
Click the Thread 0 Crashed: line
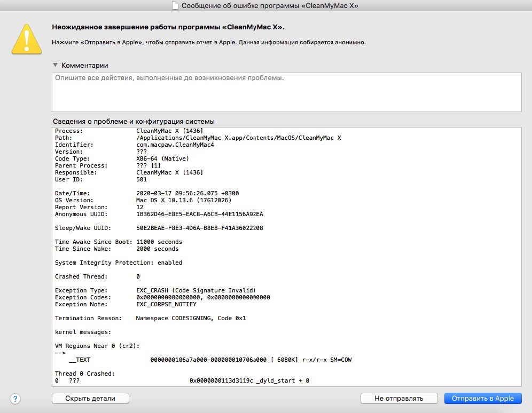click(85, 374)
